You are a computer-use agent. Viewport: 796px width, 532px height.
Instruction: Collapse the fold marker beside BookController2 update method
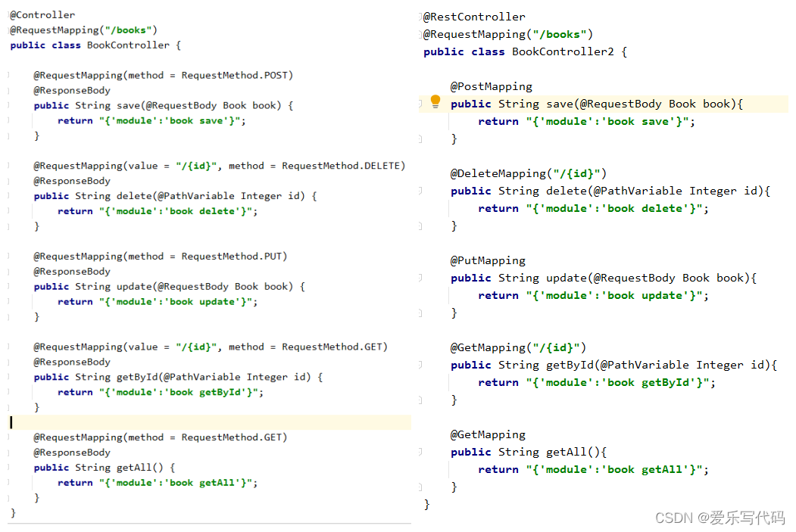[420, 278]
